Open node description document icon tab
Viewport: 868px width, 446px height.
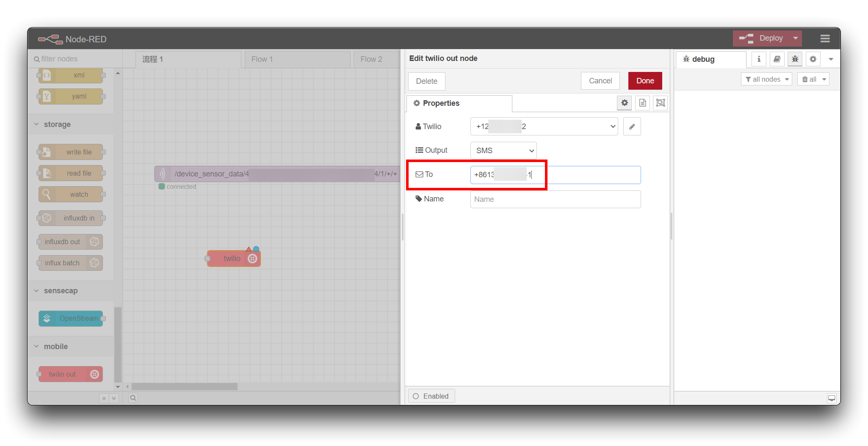pos(642,103)
